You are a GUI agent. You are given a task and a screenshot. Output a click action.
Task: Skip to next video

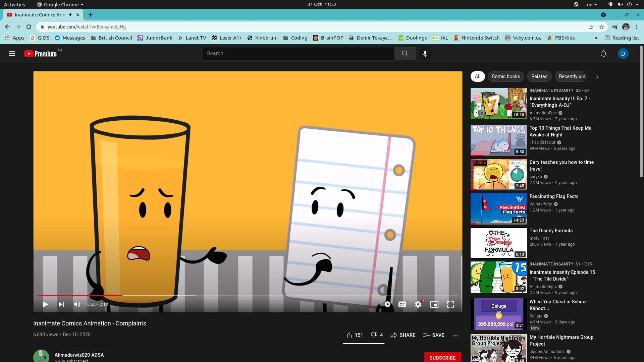click(61, 304)
